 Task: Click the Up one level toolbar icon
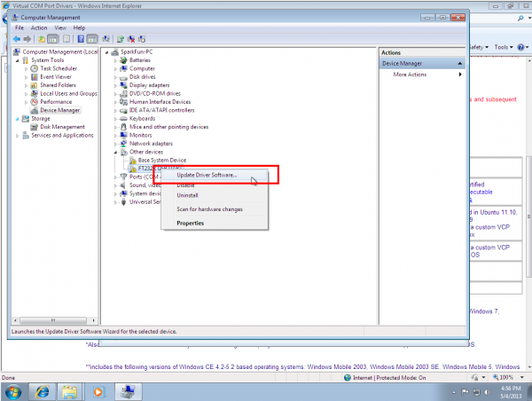pyautogui.click(x=42, y=39)
